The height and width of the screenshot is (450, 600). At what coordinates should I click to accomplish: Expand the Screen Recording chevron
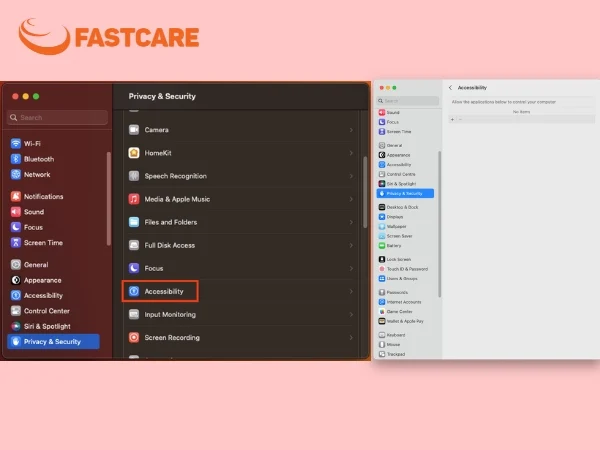(351, 338)
